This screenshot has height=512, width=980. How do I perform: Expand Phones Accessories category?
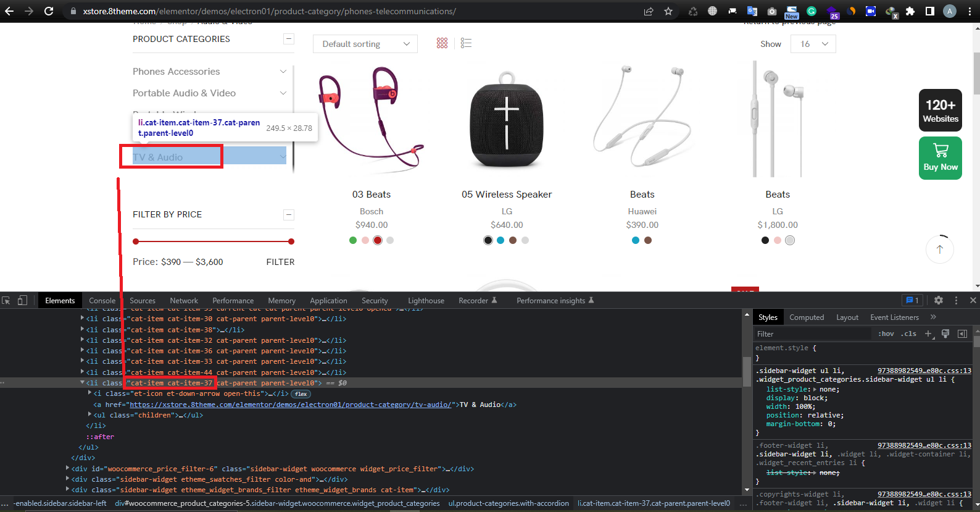(283, 72)
